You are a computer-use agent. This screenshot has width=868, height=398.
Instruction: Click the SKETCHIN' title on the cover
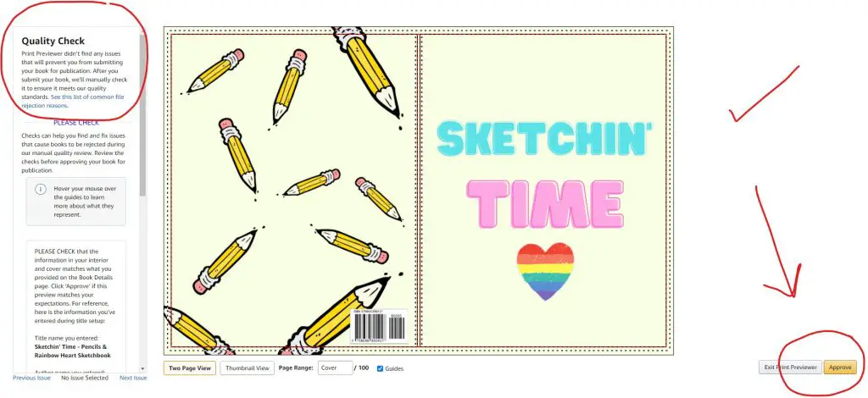click(x=545, y=138)
